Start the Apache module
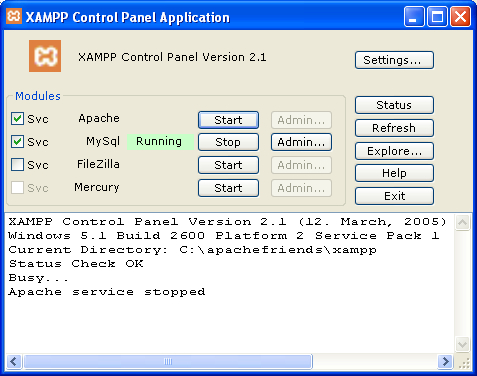 tap(228, 120)
